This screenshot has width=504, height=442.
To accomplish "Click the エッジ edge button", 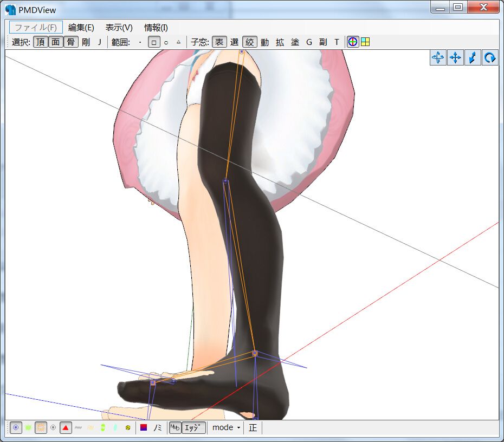I will coord(193,427).
